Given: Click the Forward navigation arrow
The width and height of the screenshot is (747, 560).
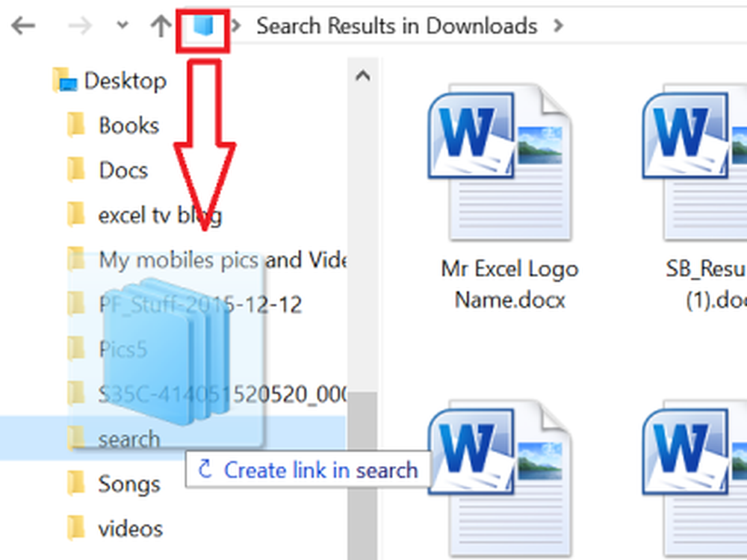Looking at the screenshot, I should click(x=80, y=25).
